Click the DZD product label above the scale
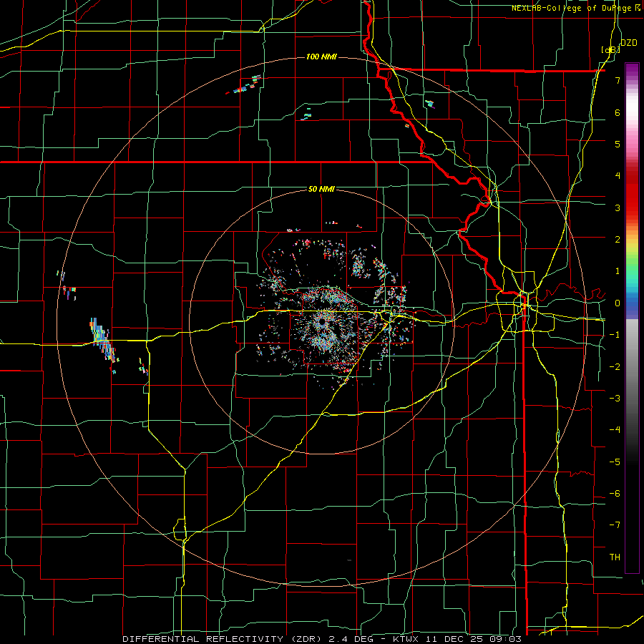Viewport: 644px width, 644px height. pyautogui.click(x=629, y=43)
